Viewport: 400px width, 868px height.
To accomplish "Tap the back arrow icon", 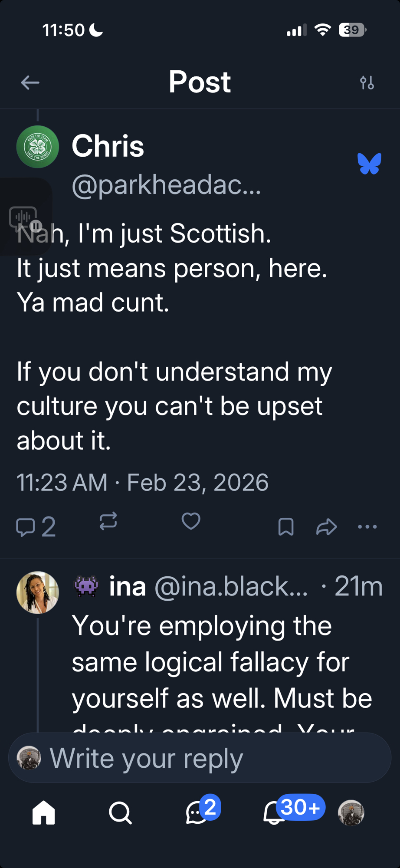I will pyautogui.click(x=30, y=82).
